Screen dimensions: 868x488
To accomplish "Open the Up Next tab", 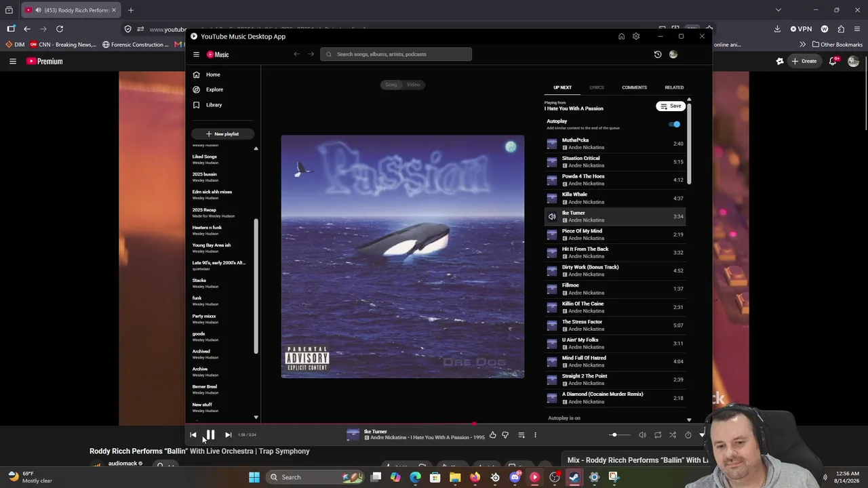I will point(562,87).
